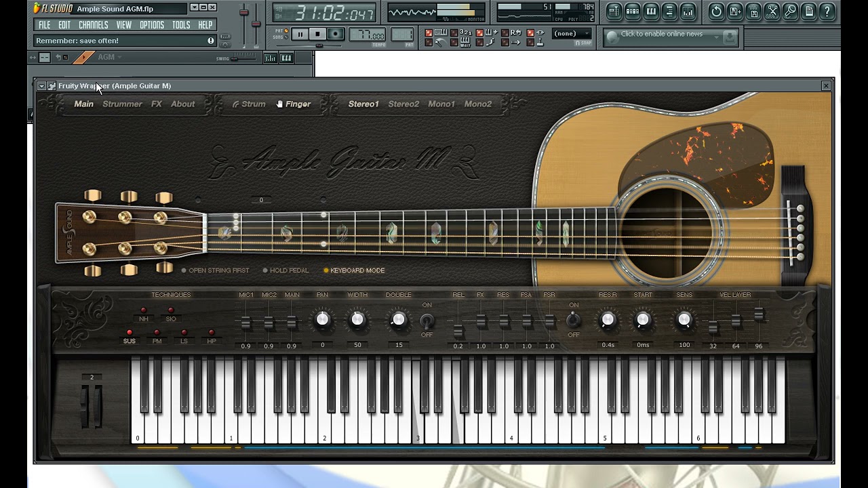Pause playback in transport
Image resolution: width=868 pixels, height=488 pixels.
pos(300,34)
